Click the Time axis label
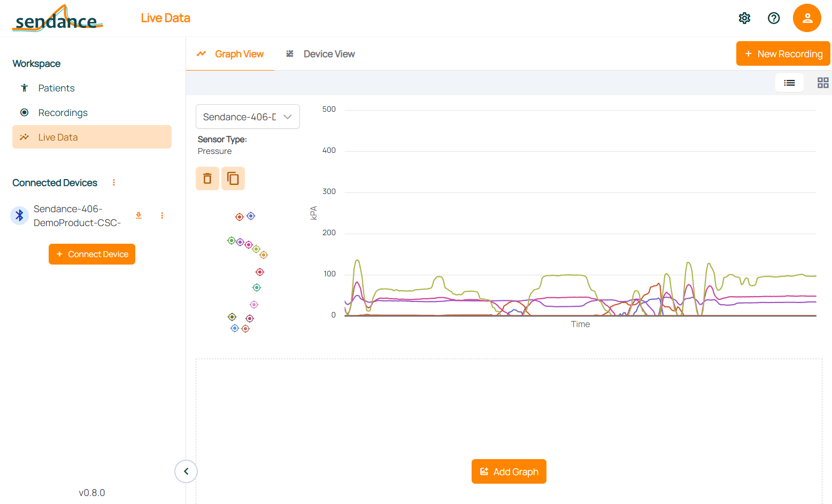 pyautogui.click(x=580, y=324)
